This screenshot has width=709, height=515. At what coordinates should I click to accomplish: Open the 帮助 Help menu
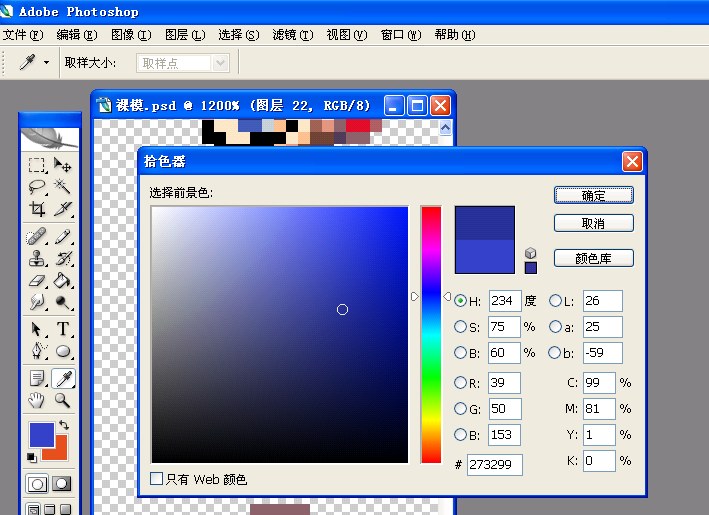coord(455,35)
